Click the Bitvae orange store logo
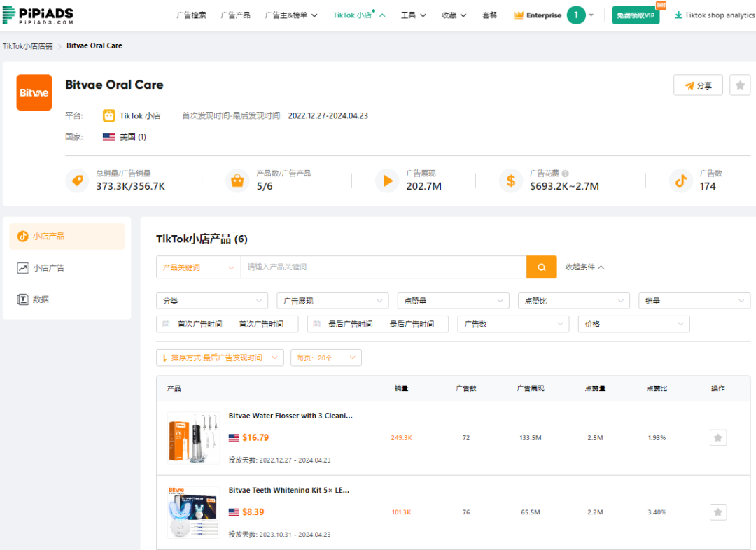The height and width of the screenshot is (550, 756). (34, 92)
